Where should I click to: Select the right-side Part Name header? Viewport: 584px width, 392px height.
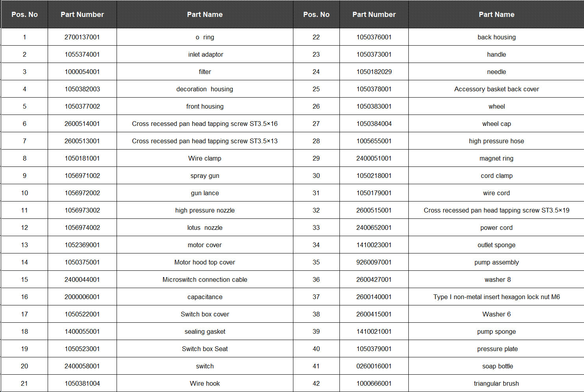pyautogui.click(x=496, y=15)
